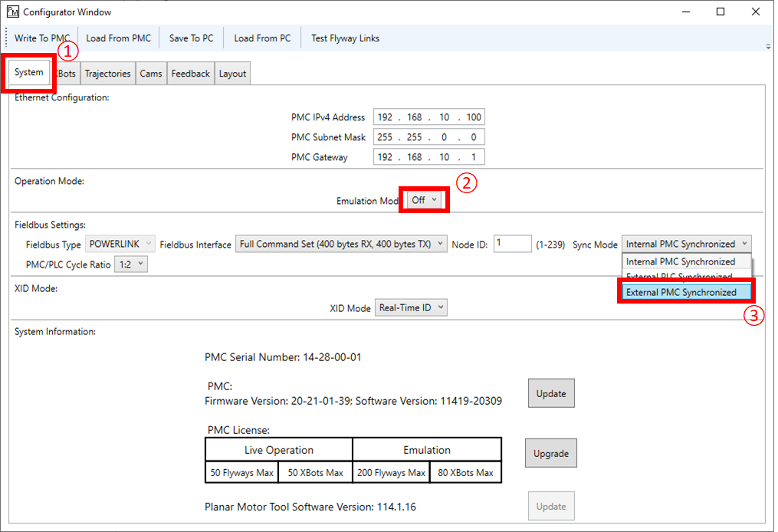Viewport: 778px width, 532px height.
Task: Expand the Emulation Mode dropdown
Action: (424, 200)
